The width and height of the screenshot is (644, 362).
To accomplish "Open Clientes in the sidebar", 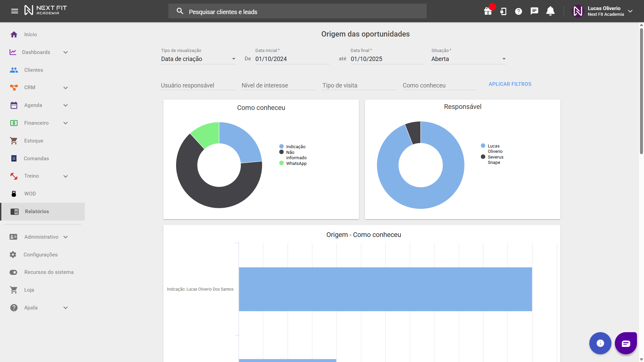I will (x=34, y=70).
